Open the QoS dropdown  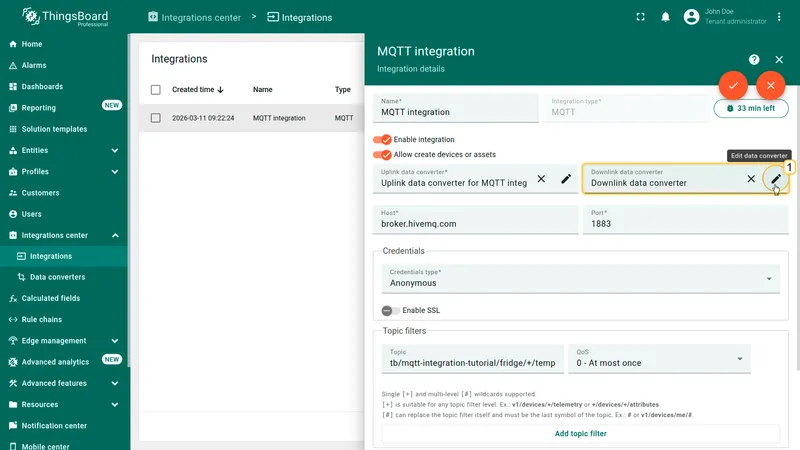tap(659, 359)
